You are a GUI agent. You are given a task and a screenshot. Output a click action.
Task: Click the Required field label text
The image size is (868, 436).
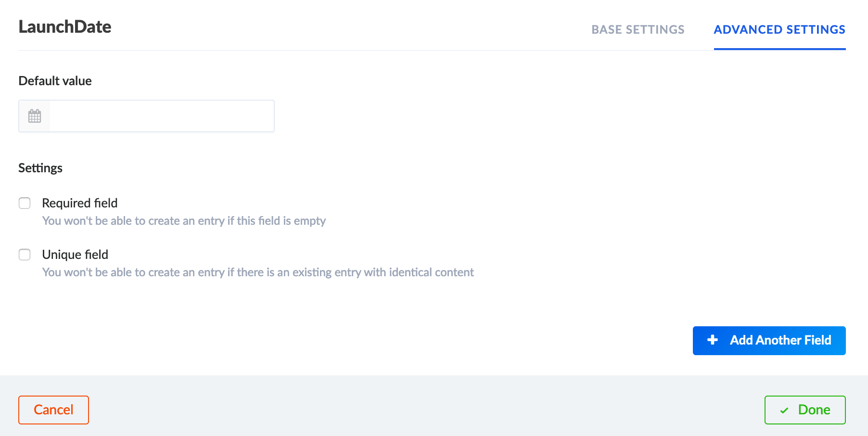pyautogui.click(x=80, y=203)
